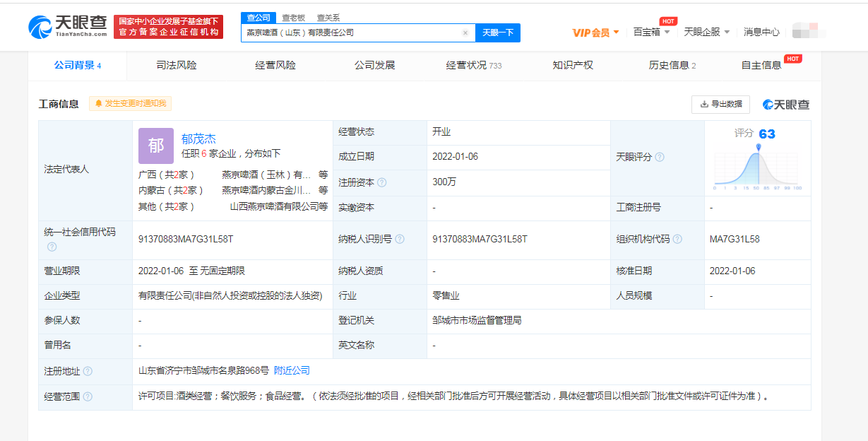Open the 燕京啤酒（玉林）有... company link
This screenshot has height=441, width=868.
266,175
